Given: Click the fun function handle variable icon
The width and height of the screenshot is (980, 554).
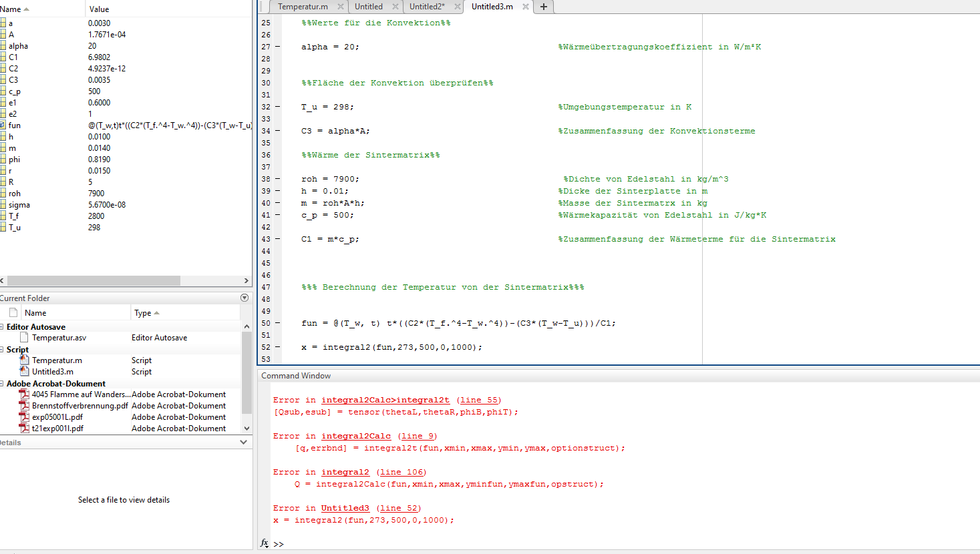Looking at the screenshot, I should (3, 125).
